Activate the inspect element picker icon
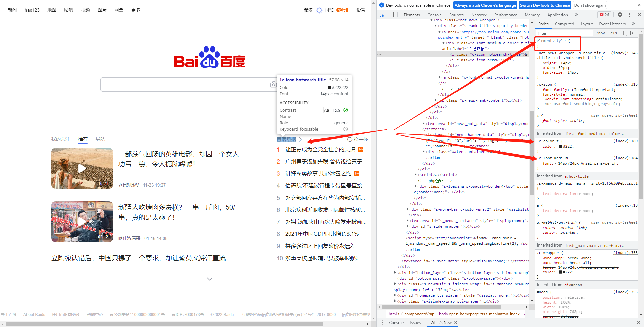 (382, 15)
